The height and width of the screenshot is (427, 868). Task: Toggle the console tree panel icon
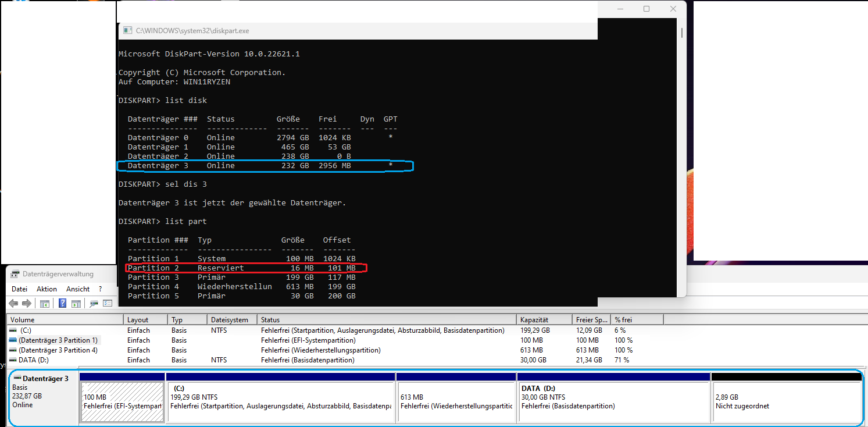click(x=44, y=303)
